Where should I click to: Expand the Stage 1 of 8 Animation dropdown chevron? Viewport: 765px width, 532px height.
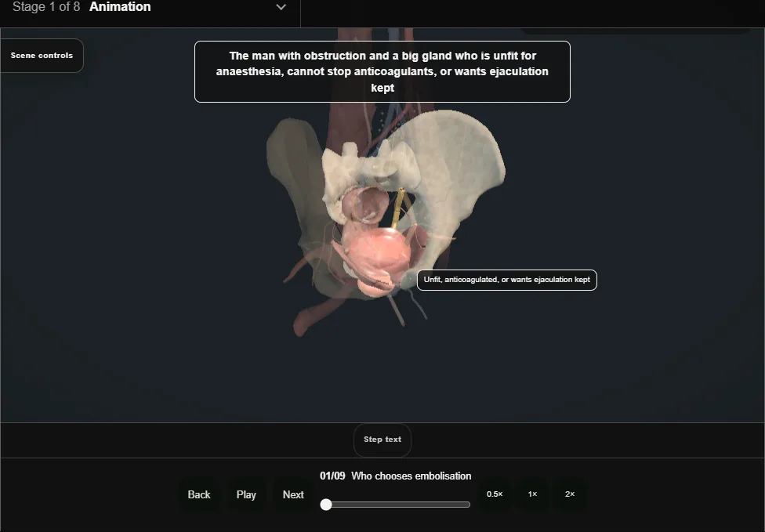point(281,7)
